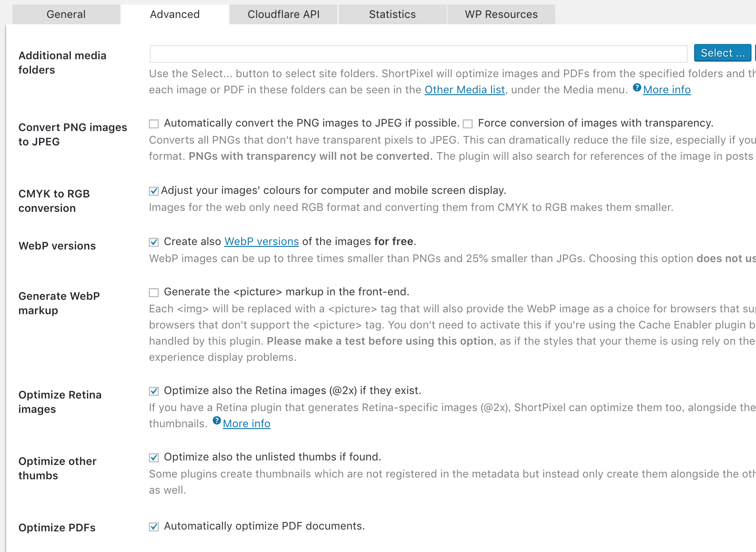This screenshot has width=756, height=552.
Task: Select the Advanced tab
Action: [175, 14]
